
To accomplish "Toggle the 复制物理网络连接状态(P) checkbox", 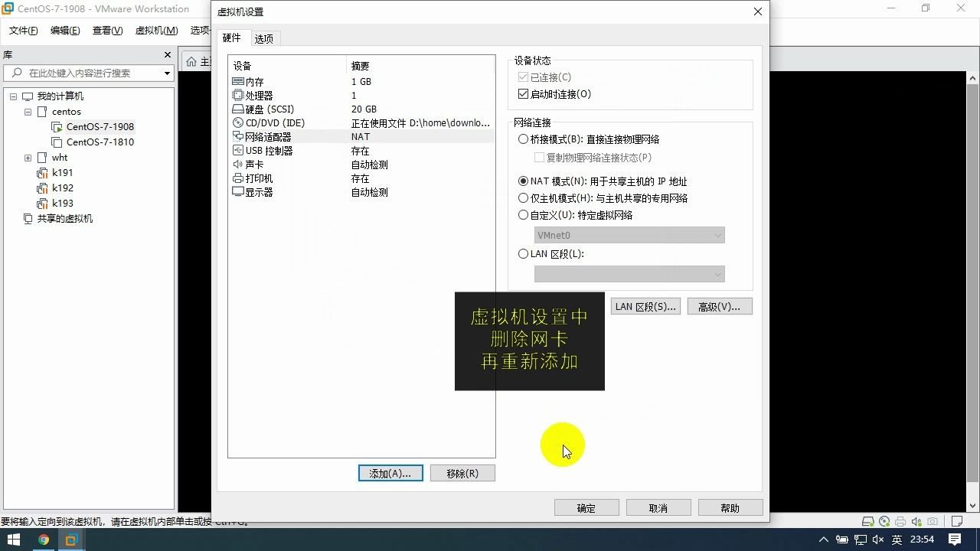I will 539,158.
